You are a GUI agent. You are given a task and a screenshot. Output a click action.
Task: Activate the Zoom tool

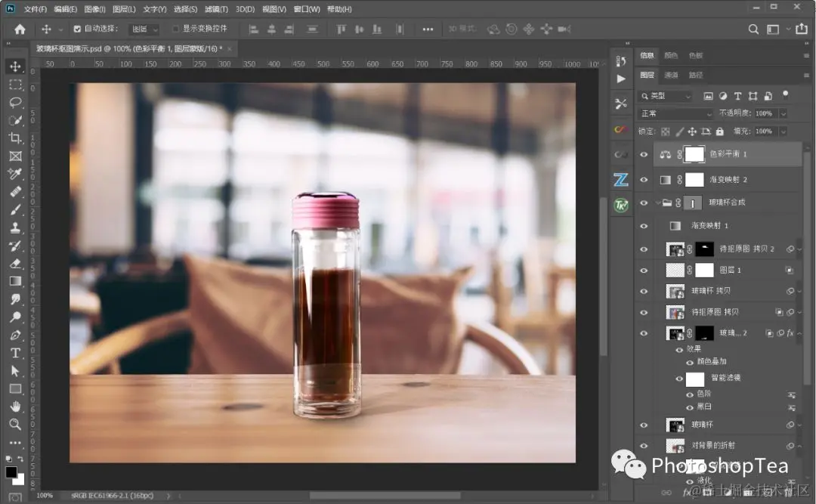click(x=16, y=425)
